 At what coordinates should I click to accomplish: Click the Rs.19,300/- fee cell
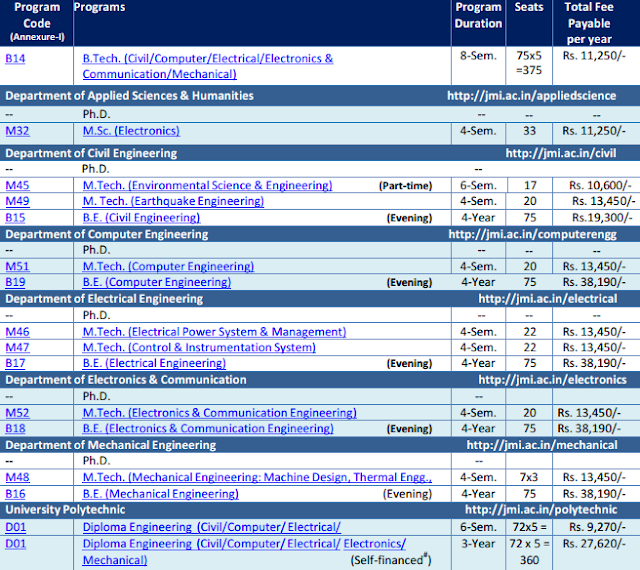(x=602, y=218)
